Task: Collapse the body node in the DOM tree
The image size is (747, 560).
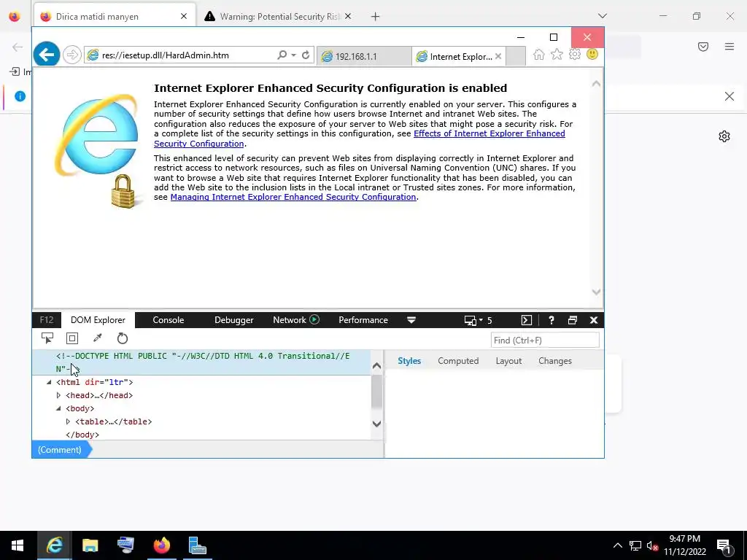Action: point(58,408)
